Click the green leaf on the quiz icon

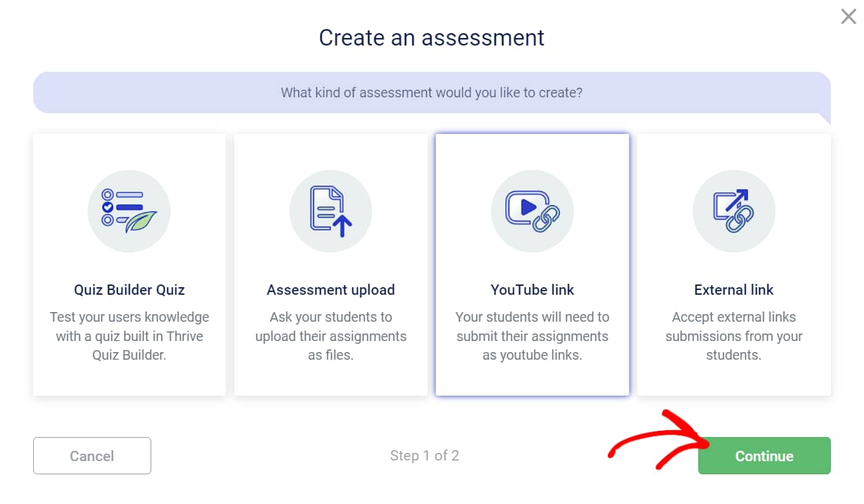click(x=142, y=222)
